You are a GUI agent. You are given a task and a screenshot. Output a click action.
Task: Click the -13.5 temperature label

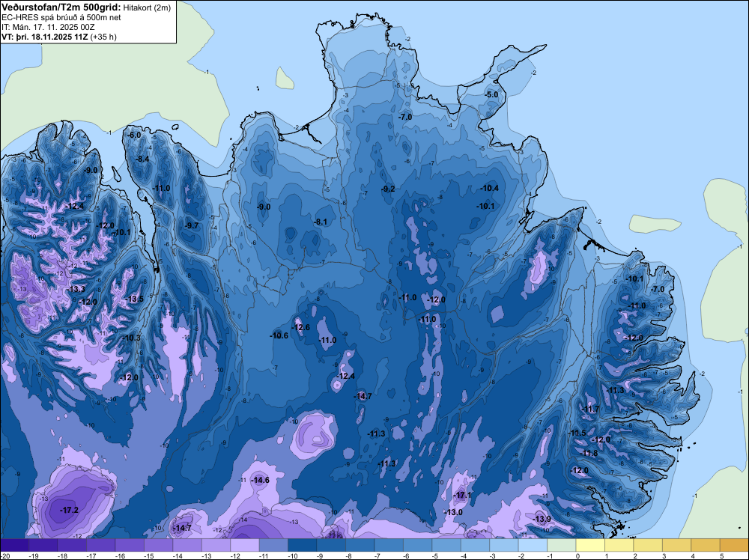tap(135, 299)
